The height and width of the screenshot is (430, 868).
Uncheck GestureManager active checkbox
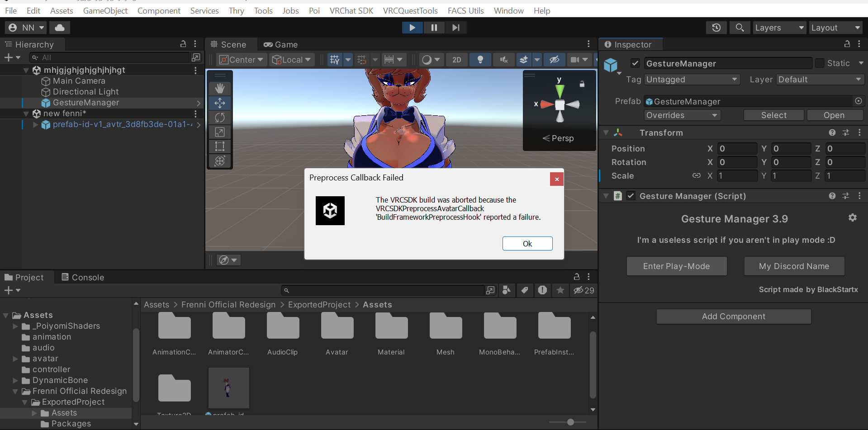(x=635, y=63)
